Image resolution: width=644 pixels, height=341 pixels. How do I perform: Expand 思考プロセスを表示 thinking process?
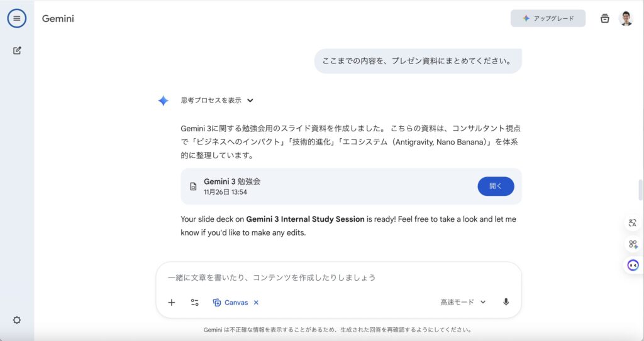point(217,100)
